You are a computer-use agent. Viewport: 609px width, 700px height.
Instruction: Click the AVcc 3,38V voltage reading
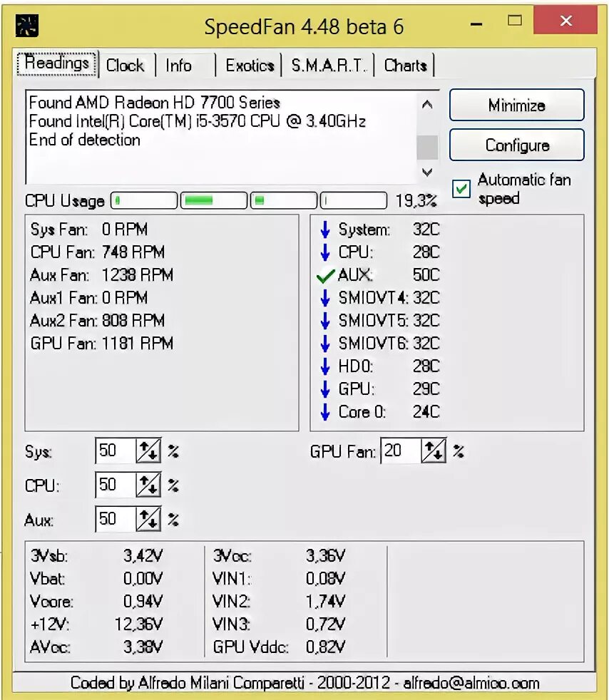click(x=96, y=647)
